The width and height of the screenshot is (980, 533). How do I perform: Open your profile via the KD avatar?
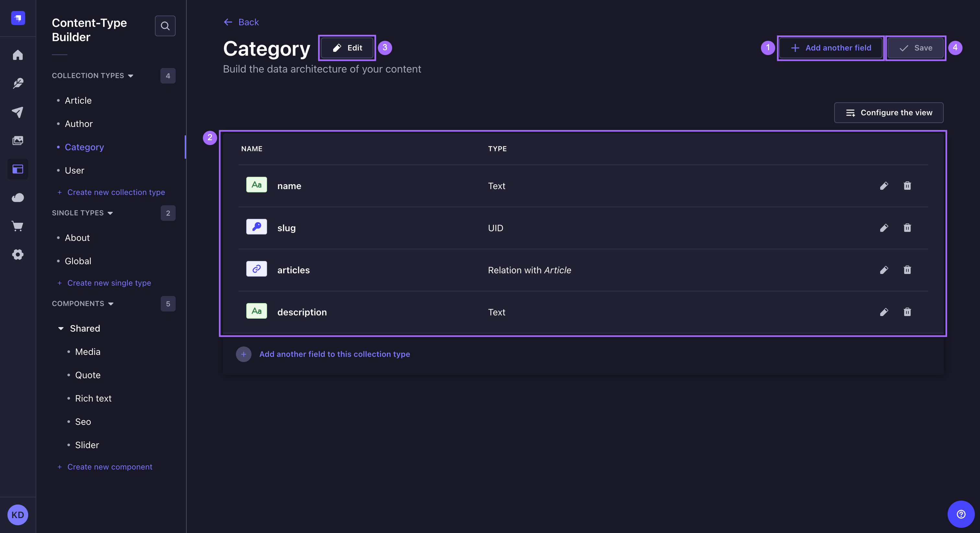point(17,515)
